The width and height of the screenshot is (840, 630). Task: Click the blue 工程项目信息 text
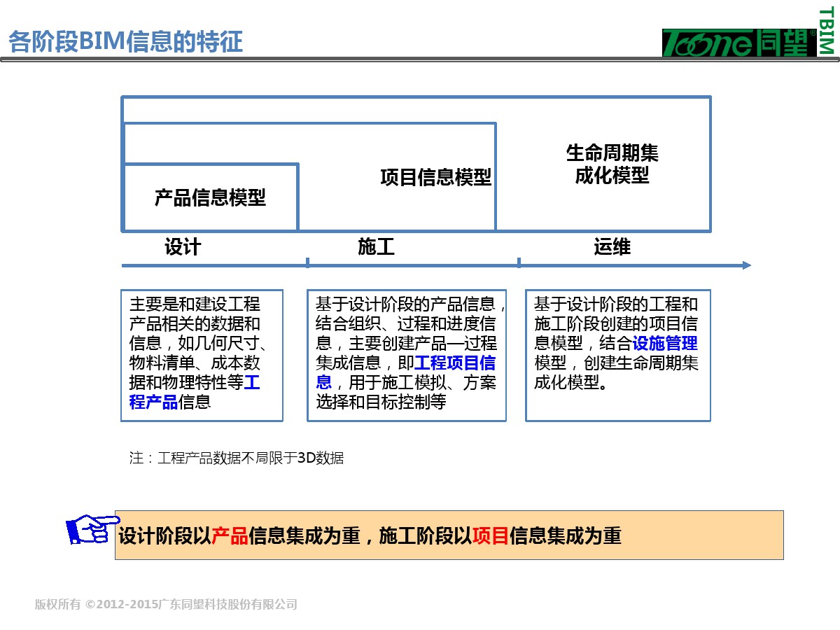(455, 363)
